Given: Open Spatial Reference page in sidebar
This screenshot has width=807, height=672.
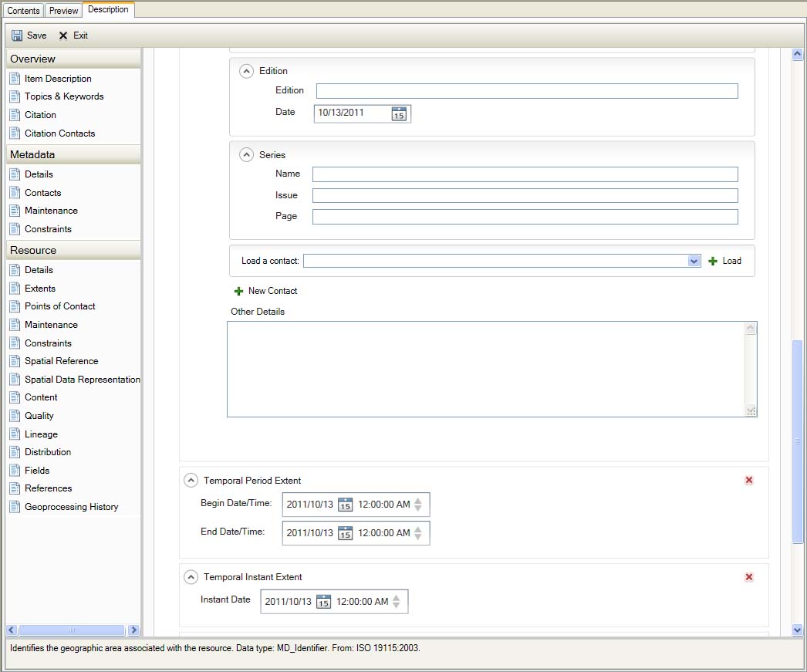Looking at the screenshot, I should [61, 361].
